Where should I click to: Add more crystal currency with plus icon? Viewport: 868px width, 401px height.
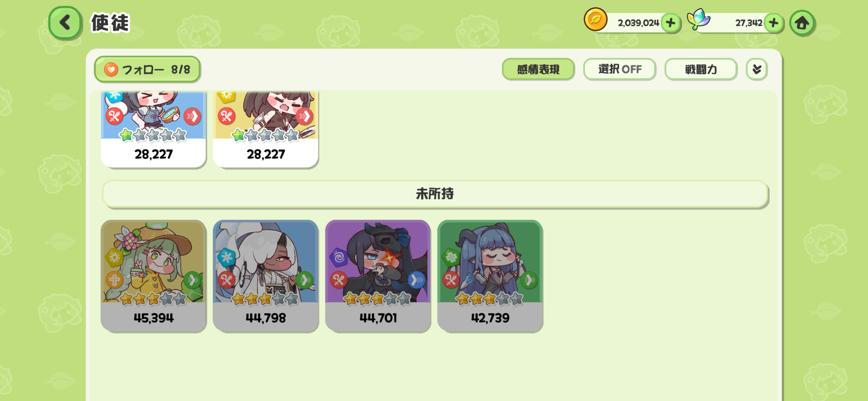774,23
